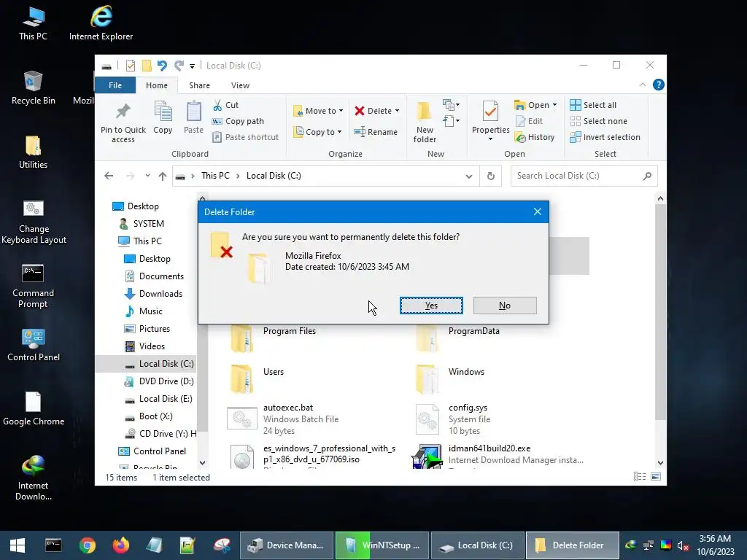Switch to Device Manager taskbar button
747x560 pixels.
tap(286, 545)
